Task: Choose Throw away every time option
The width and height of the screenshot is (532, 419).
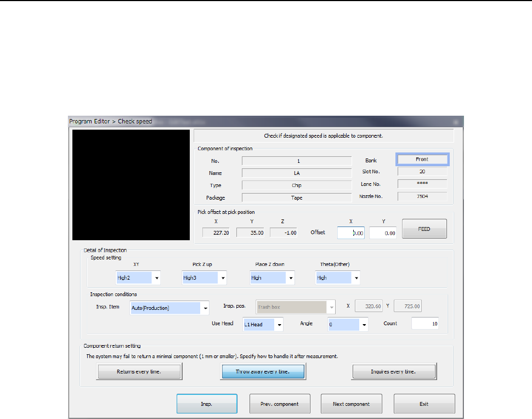Action: pos(263,371)
